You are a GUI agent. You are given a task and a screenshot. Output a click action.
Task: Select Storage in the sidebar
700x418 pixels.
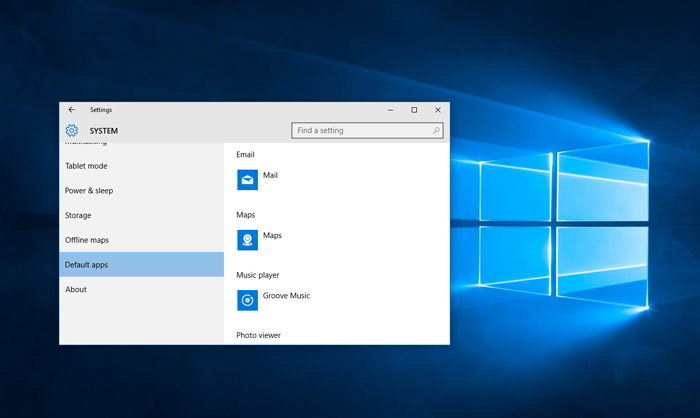[x=142, y=215]
